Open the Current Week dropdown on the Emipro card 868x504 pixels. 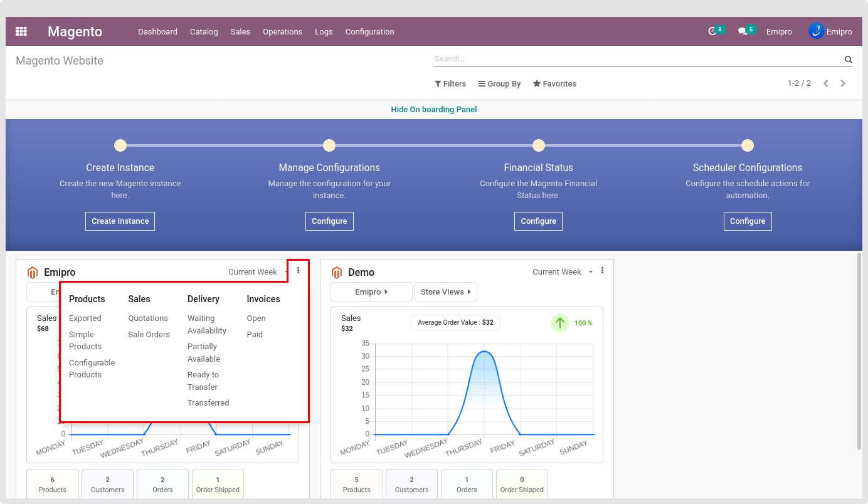[257, 271]
